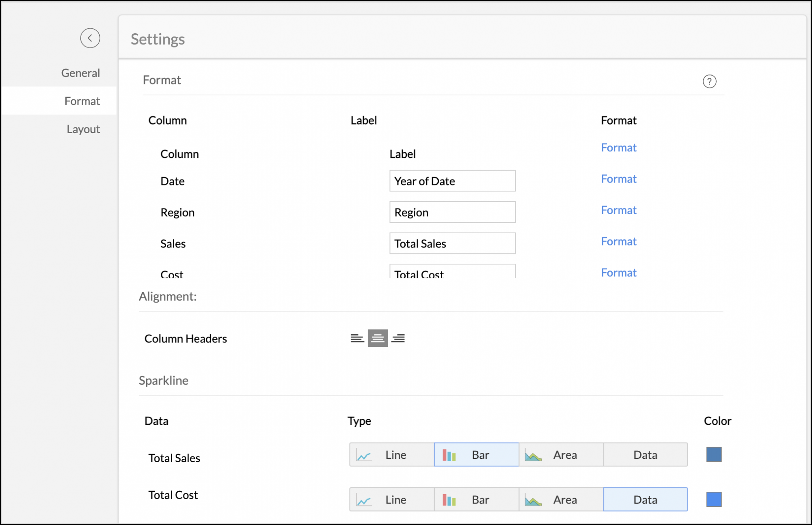
Task: Switch Total Sales sparkline type to Area
Action: pyautogui.click(x=561, y=454)
